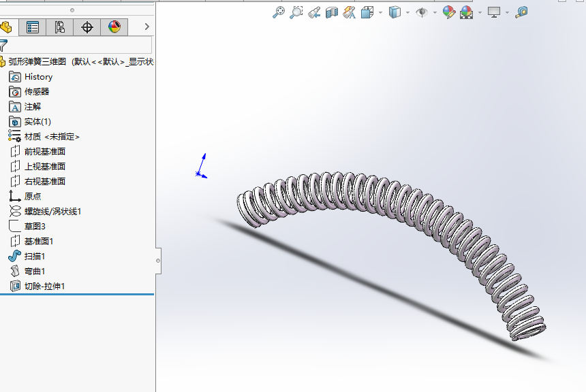Click the Display Style icon

(x=395, y=12)
